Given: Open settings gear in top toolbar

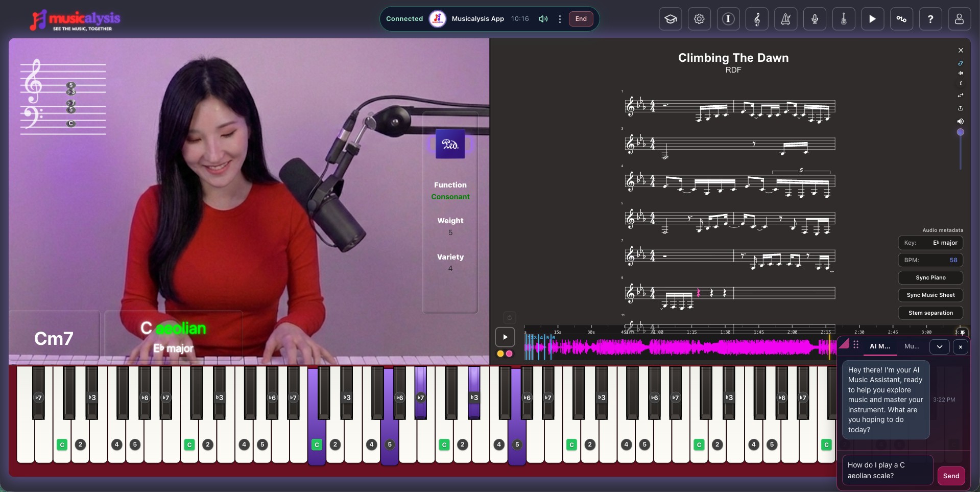Looking at the screenshot, I should pos(699,19).
